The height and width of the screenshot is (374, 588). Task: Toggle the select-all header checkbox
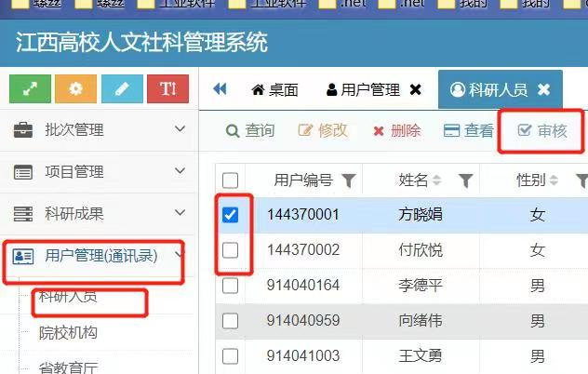tap(231, 180)
